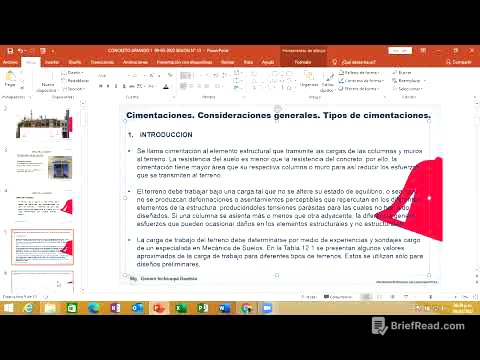Select the fourth slide thumbnail
The height and width of the screenshot is (360, 480).
pyautogui.click(x=44, y=206)
